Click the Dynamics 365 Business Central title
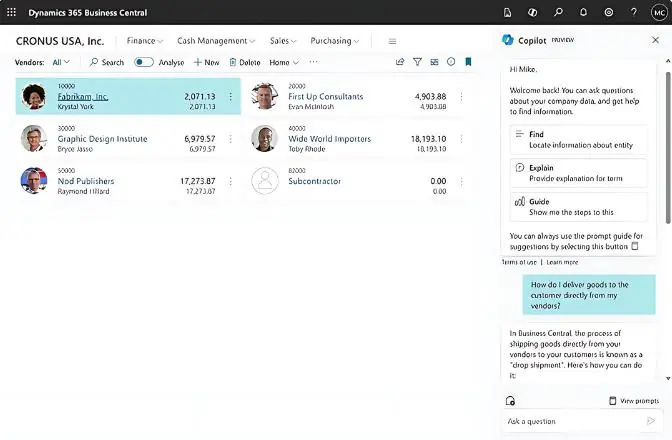Viewport: 672px width, 440px height. click(x=87, y=13)
